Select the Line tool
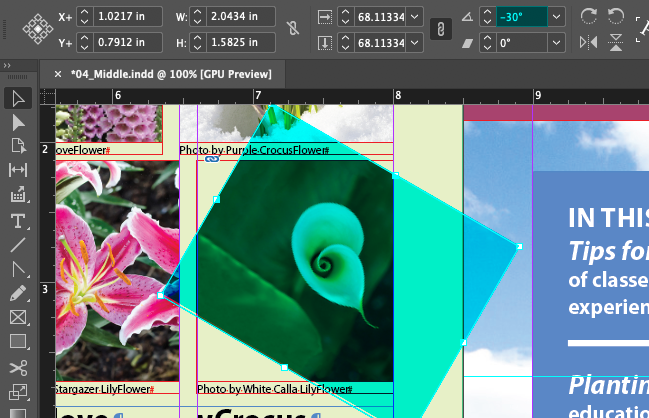The image size is (649, 418). pos(18,245)
